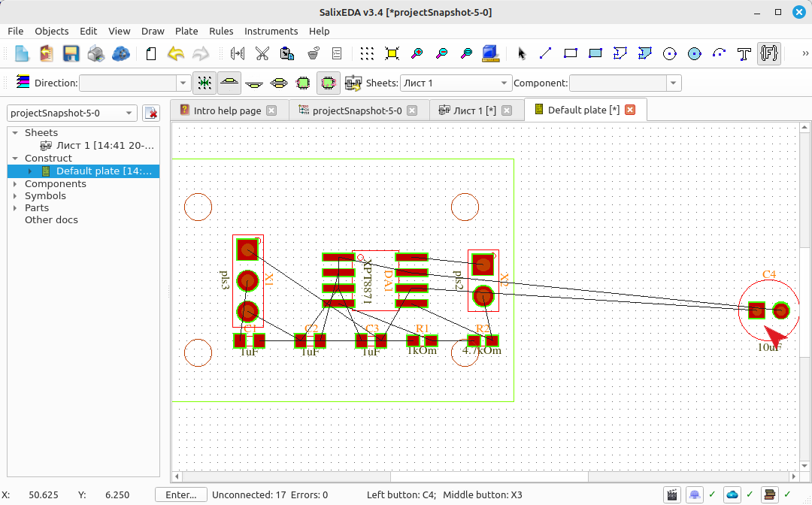Viewport: 812px width, 505px height.
Task: Select the filled polygon Region tool
Action: tap(645, 53)
